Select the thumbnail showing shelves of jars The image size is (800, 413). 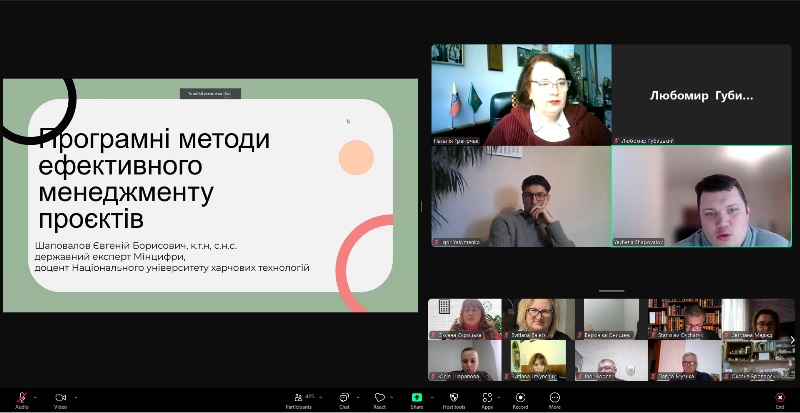click(x=758, y=360)
